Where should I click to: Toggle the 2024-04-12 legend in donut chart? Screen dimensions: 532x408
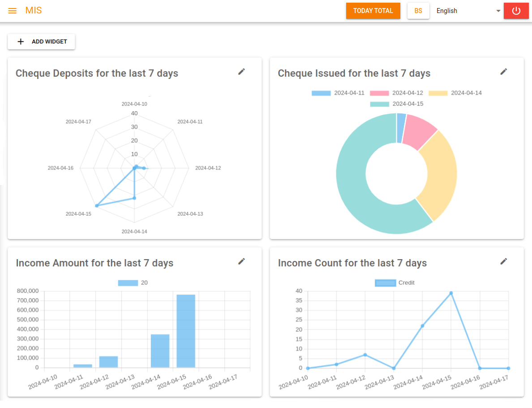pos(396,93)
